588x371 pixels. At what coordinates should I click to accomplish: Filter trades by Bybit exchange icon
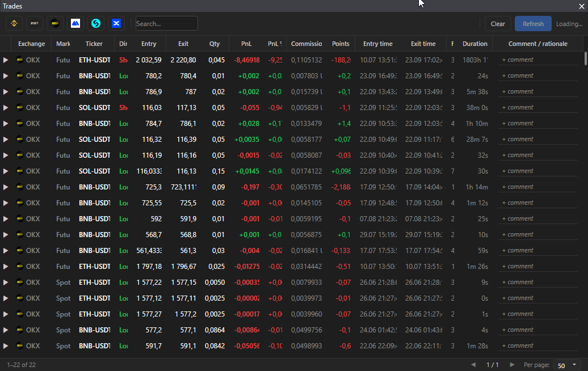(35, 24)
